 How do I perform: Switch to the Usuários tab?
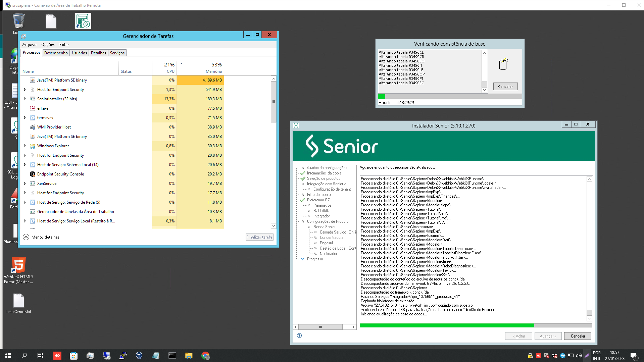79,53
